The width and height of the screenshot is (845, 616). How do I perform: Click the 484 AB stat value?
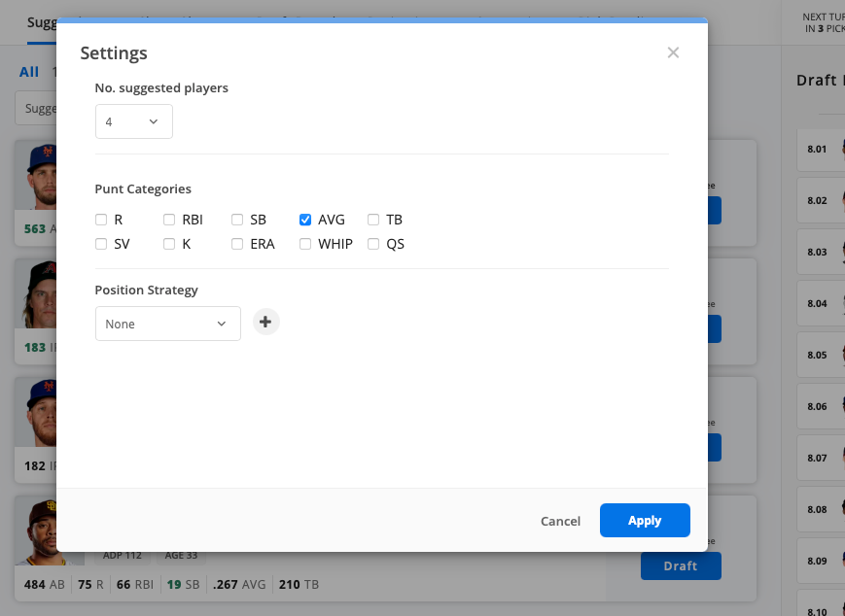44,584
